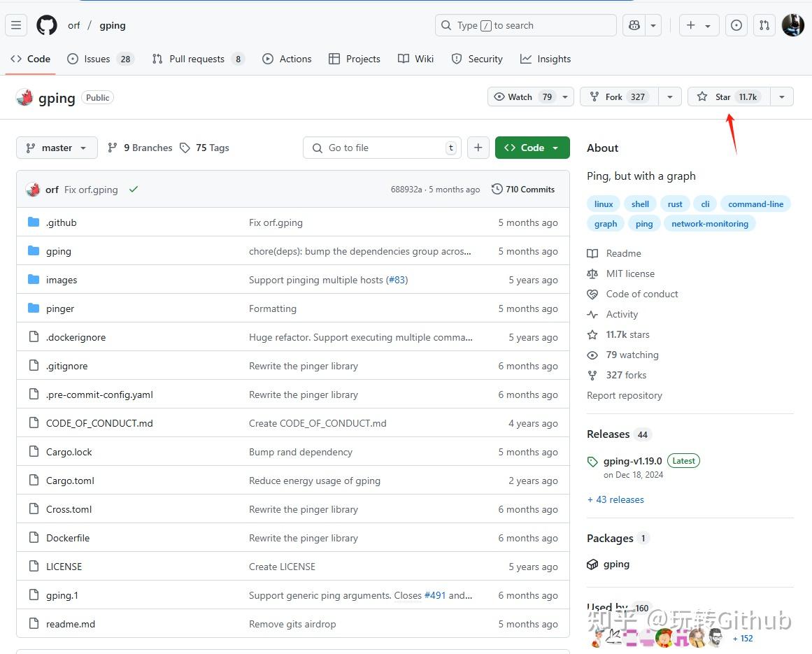
Task: Open the Insights tab
Action: click(546, 59)
